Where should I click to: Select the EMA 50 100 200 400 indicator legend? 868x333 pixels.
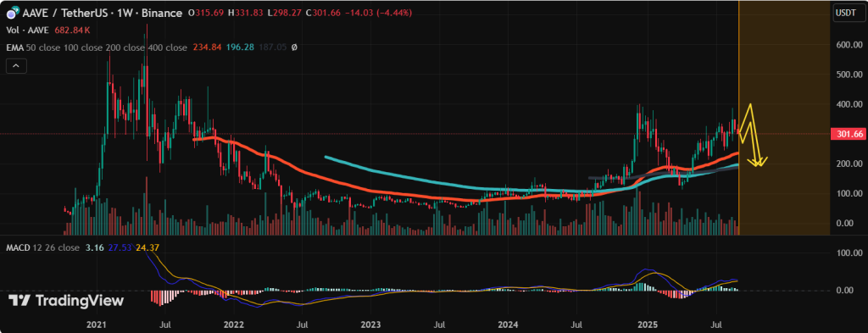[x=97, y=47]
